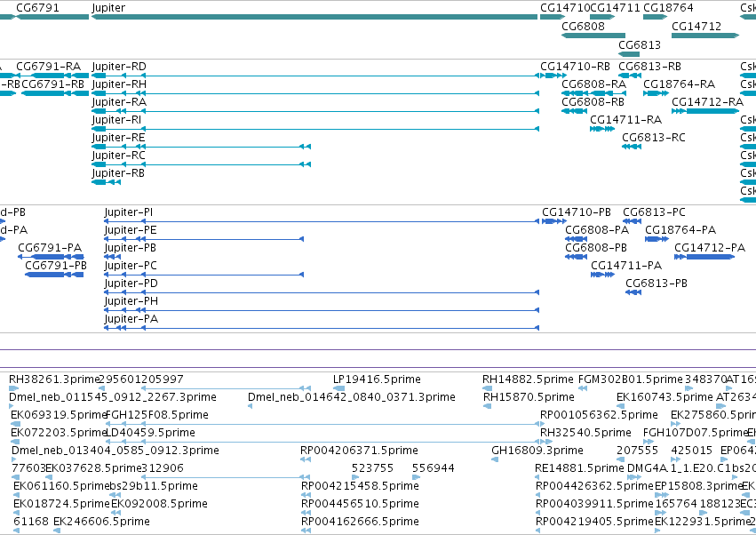Select Dmel_neb_011545_0912_2267.3prime
This screenshot has width=756, height=535.
point(112,397)
